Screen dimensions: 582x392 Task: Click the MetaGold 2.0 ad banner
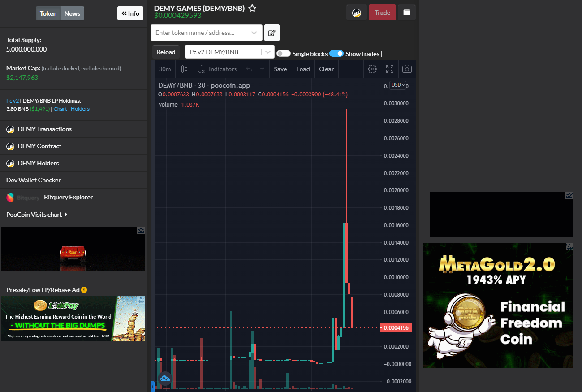pos(498,306)
